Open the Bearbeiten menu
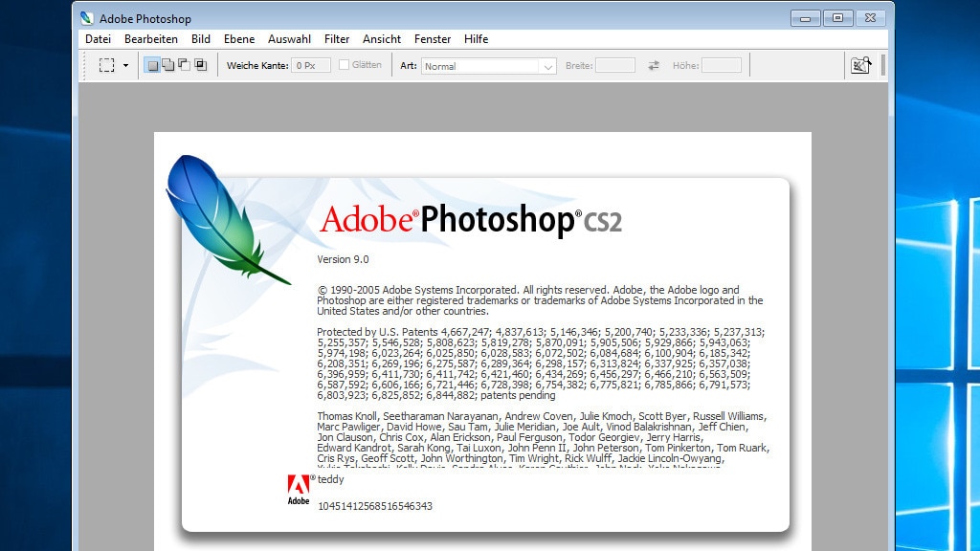 coord(150,38)
